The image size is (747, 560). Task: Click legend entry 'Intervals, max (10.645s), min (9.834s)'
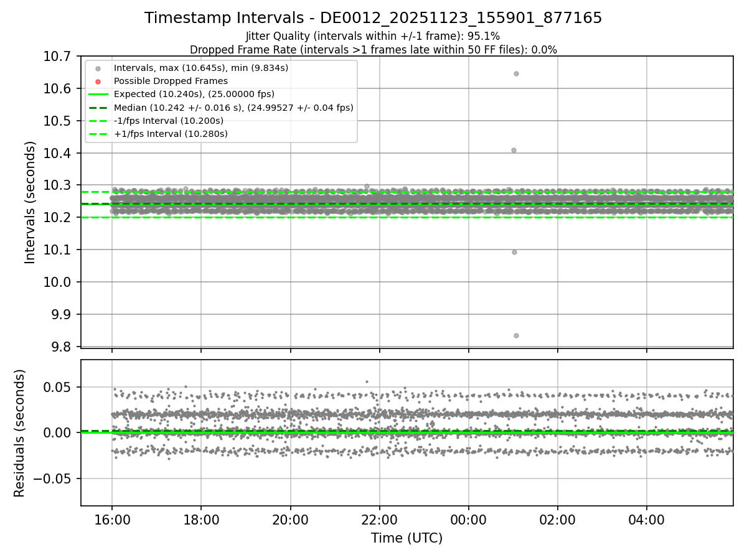[201, 68]
